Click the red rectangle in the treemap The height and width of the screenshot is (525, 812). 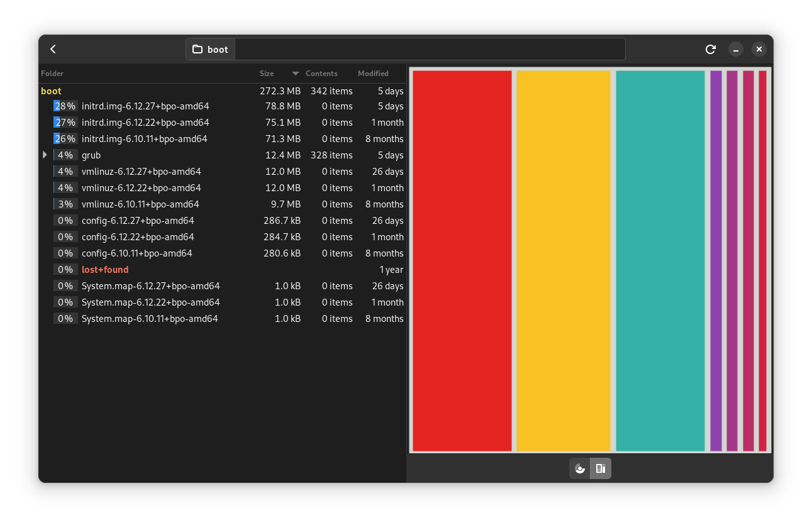click(462, 261)
